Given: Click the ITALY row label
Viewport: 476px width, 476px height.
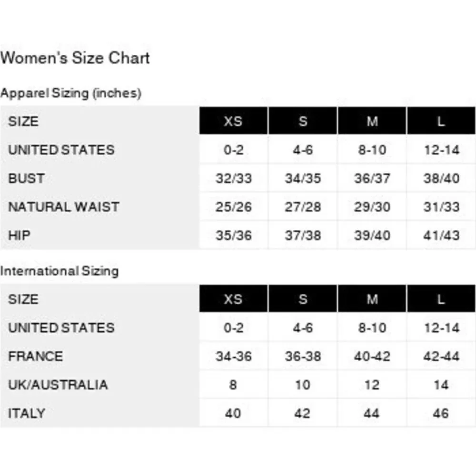Looking at the screenshot, I should (27, 413).
